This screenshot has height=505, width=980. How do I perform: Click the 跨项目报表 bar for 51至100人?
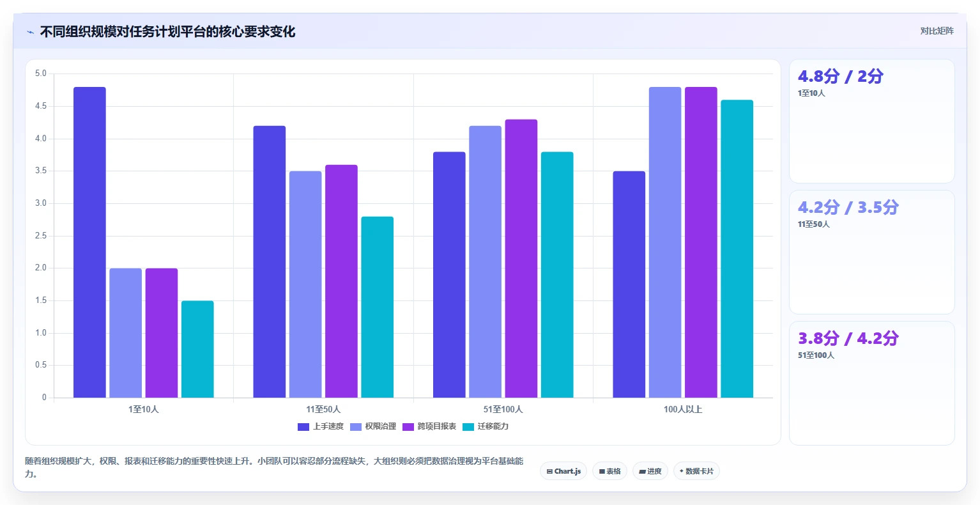point(521,258)
